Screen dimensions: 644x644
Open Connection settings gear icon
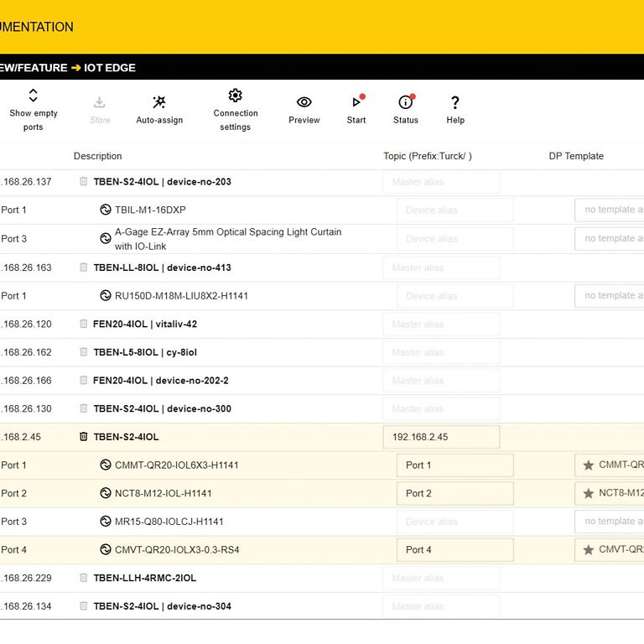click(236, 96)
